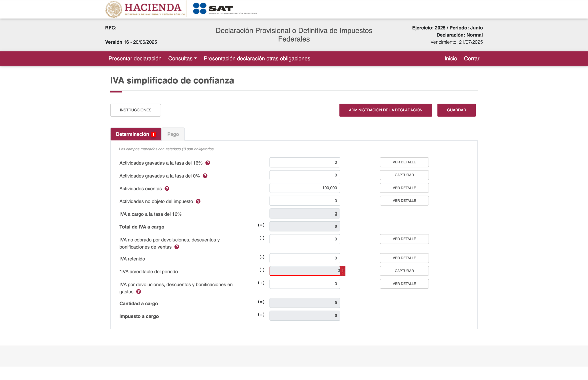
Task: Click the INSTRUCCIONES button
Action: pos(136,110)
